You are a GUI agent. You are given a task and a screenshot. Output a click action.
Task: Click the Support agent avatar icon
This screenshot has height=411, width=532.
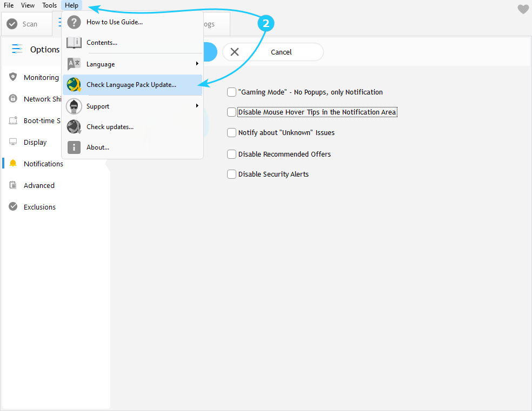point(74,106)
